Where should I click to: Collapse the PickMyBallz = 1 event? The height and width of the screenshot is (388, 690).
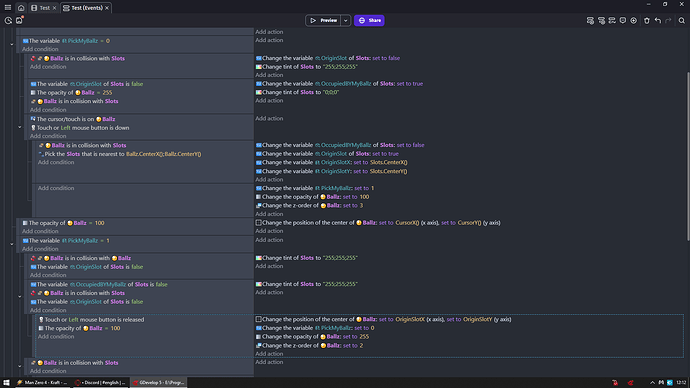click(x=12, y=244)
